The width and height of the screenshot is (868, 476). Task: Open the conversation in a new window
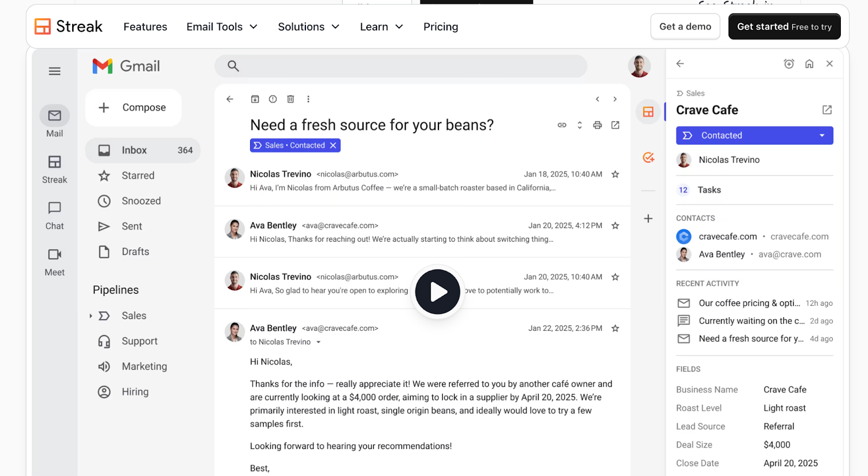[615, 125]
